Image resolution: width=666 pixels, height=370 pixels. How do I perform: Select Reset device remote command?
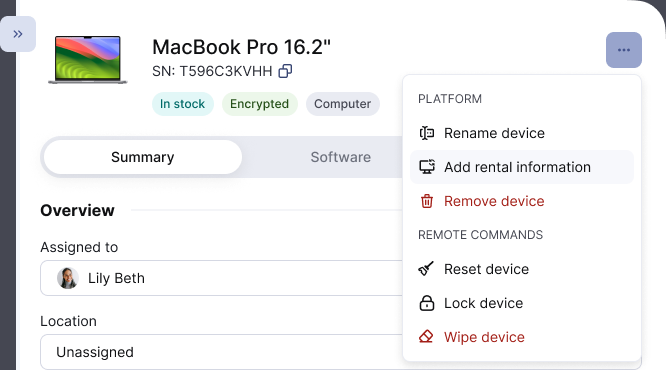click(x=522, y=269)
